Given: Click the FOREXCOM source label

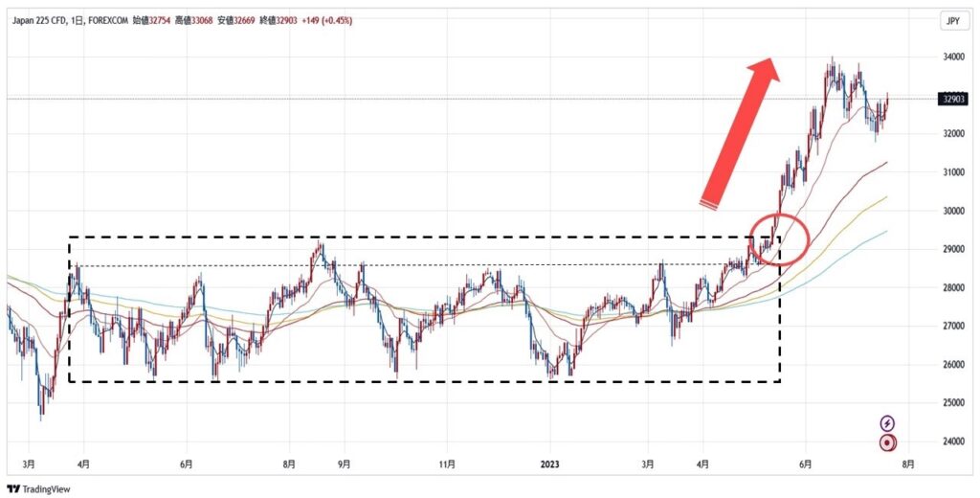Looking at the screenshot, I should coord(108,21).
